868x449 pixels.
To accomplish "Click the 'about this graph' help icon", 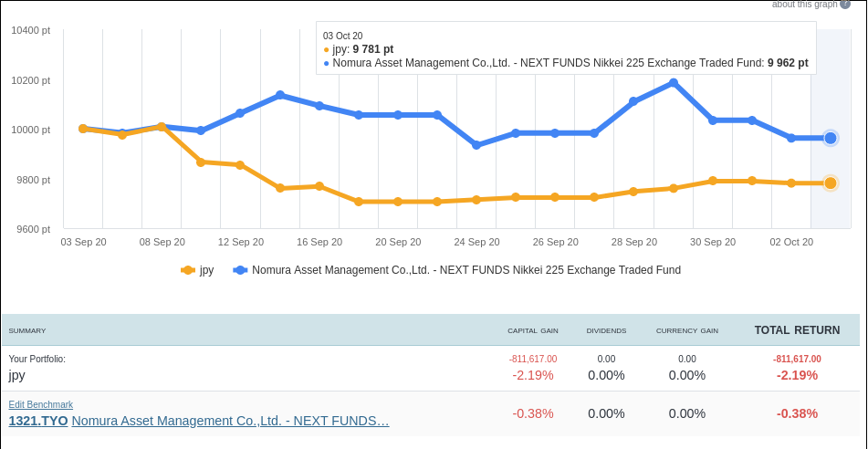I will [x=844, y=5].
